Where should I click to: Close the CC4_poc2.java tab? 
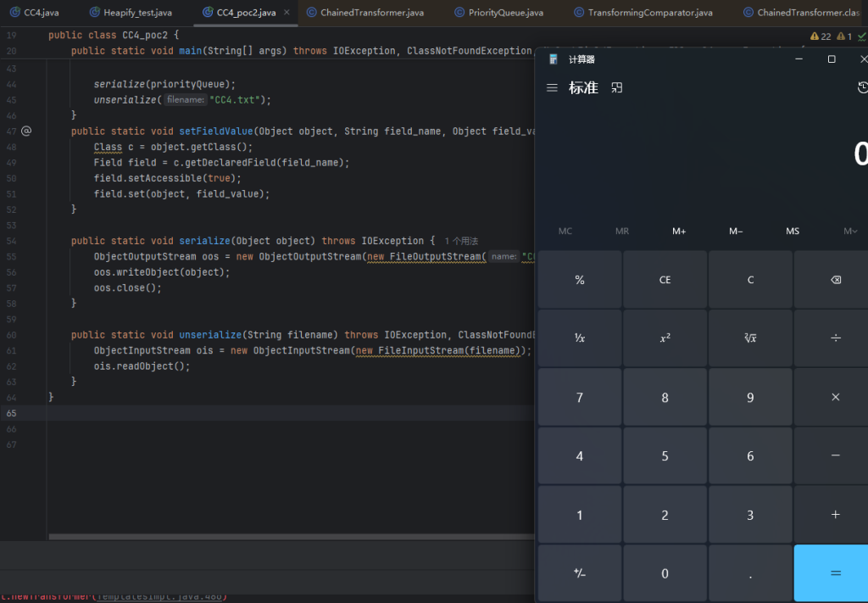(x=287, y=13)
